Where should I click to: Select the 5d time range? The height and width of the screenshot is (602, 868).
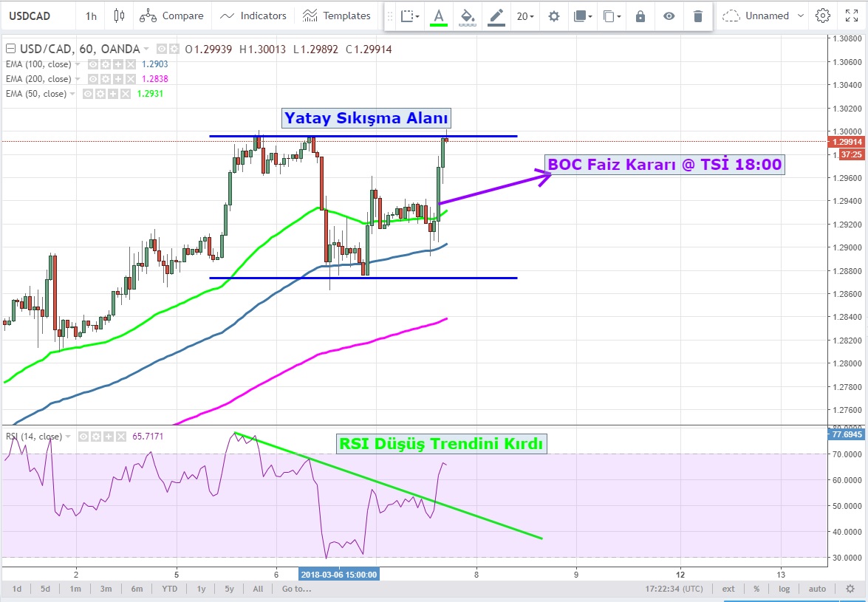click(x=46, y=589)
